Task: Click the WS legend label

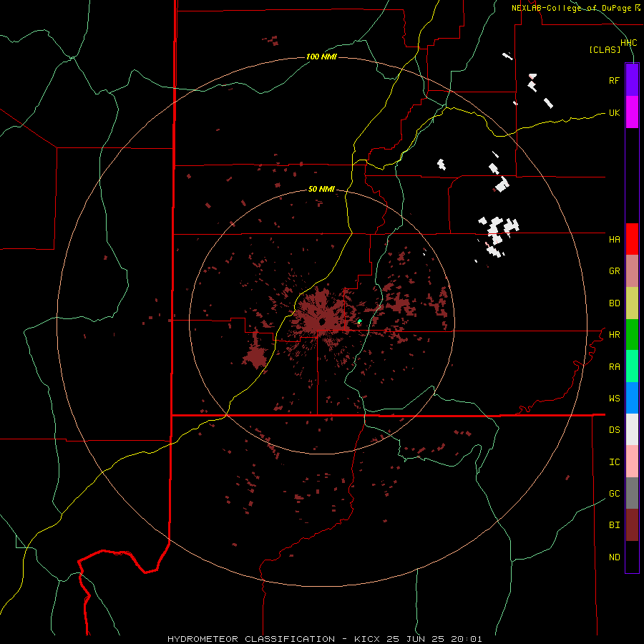Action: pyautogui.click(x=614, y=399)
